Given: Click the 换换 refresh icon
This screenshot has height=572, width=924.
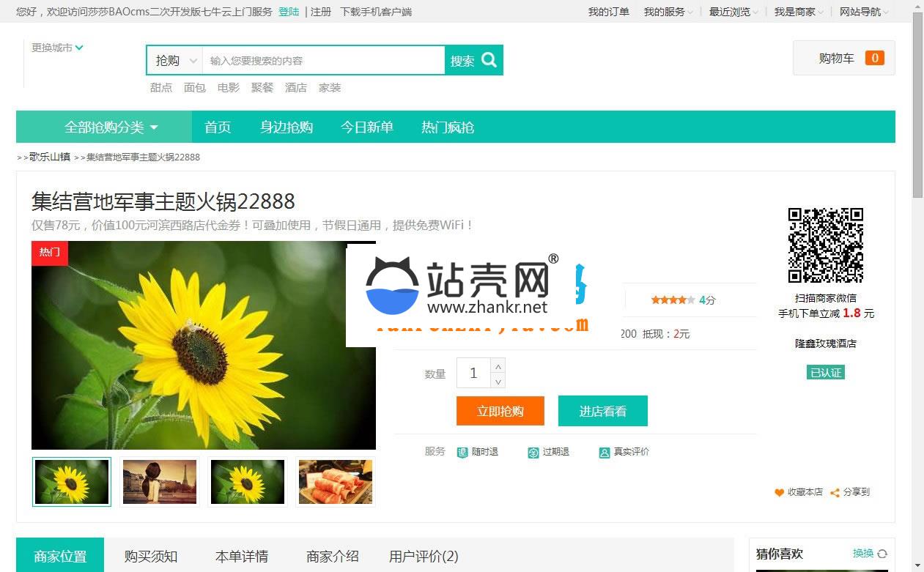Looking at the screenshot, I should (882, 554).
